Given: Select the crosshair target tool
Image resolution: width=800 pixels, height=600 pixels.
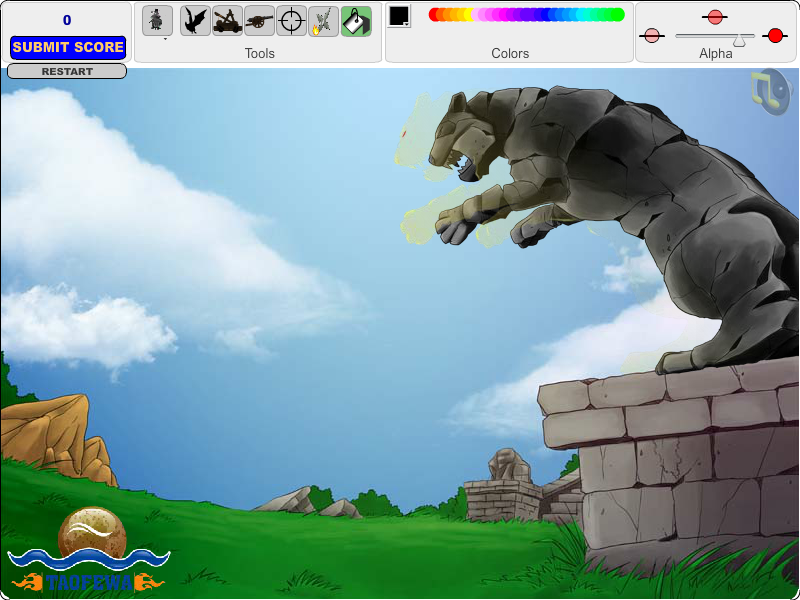Looking at the screenshot, I should pos(291,21).
